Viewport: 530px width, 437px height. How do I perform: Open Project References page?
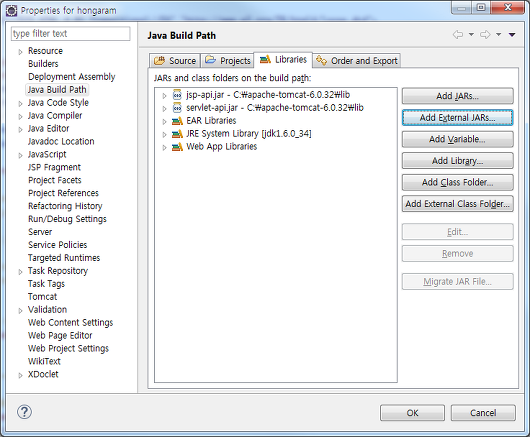(64, 193)
